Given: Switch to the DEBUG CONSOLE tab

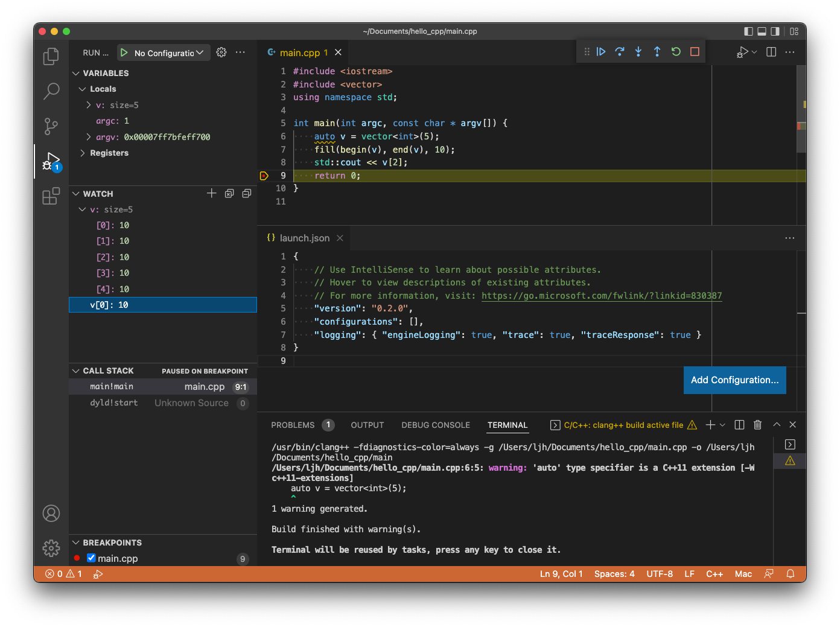Looking at the screenshot, I should point(435,425).
